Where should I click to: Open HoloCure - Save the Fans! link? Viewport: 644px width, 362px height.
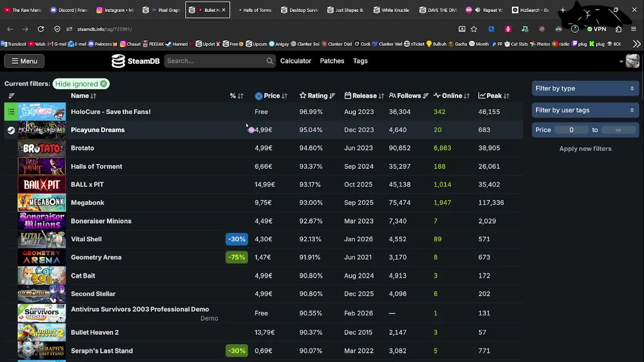(x=111, y=112)
